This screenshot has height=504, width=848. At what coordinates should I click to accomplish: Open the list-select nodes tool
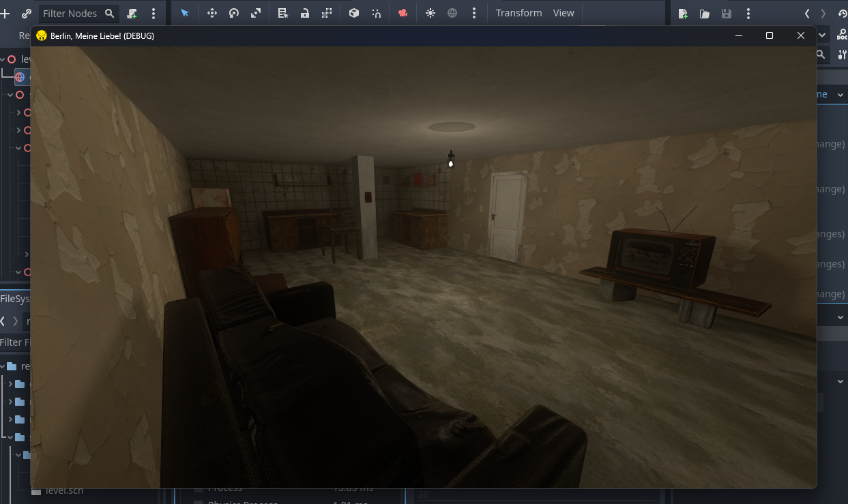[283, 13]
